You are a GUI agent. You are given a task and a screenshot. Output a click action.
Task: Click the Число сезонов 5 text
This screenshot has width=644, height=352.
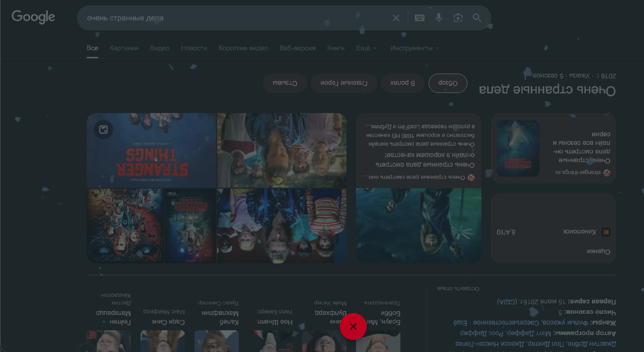(x=588, y=312)
